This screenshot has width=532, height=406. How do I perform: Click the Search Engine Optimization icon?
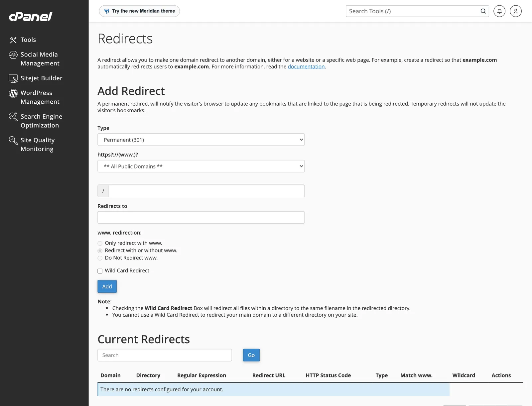pyautogui.click(x=13, y=117)
